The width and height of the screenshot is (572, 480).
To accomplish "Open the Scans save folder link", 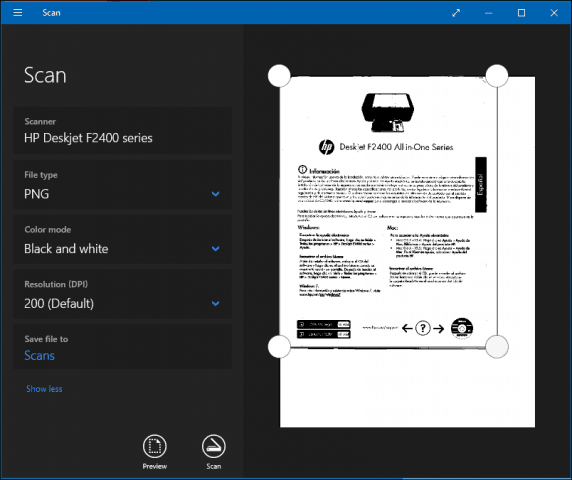I will pyautogui.click(x=39, y=356).
